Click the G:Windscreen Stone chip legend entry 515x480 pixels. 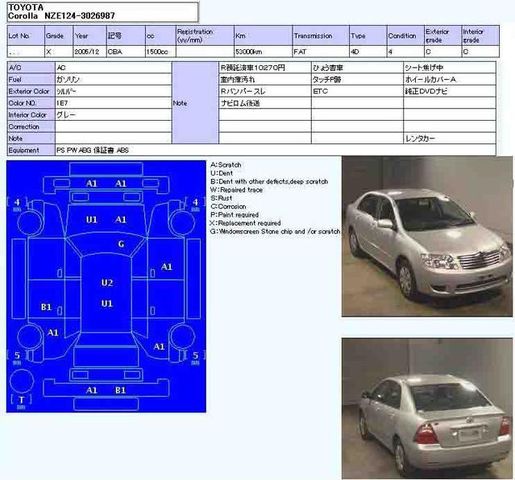tap(275, 231)
